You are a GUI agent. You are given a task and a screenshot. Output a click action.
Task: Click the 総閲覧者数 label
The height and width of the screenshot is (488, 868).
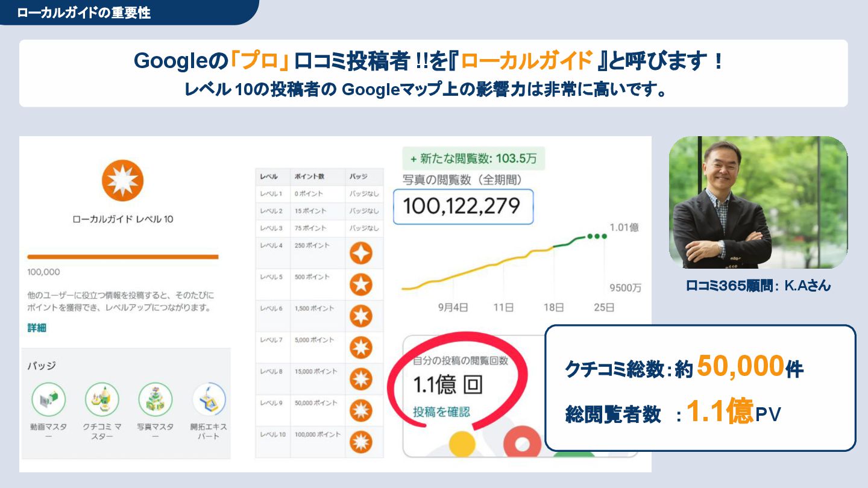click(x=613, y=414)
